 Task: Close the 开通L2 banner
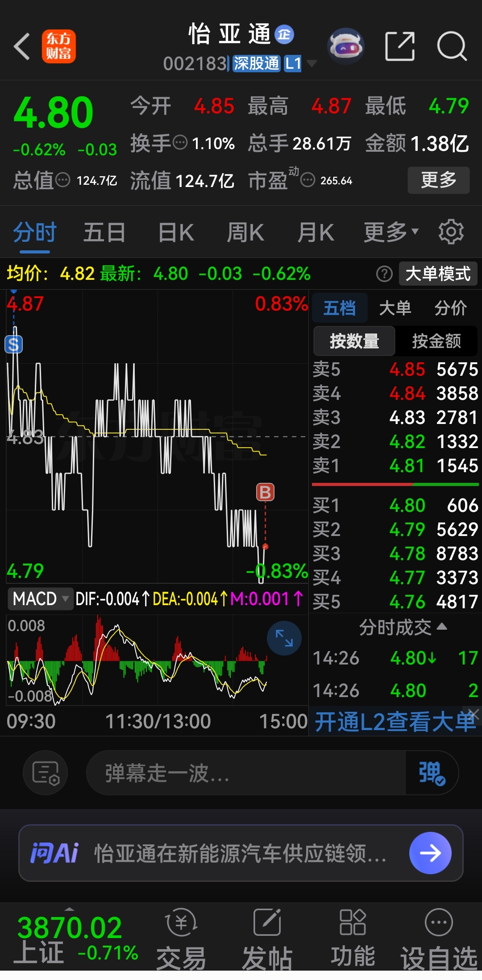[x=474, y=714]
